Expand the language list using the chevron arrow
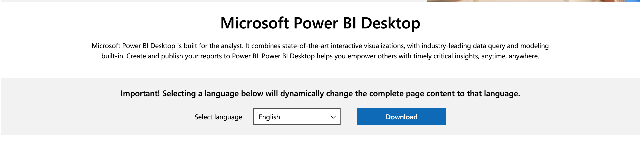 pyautogui.click(x=333, y=117)
